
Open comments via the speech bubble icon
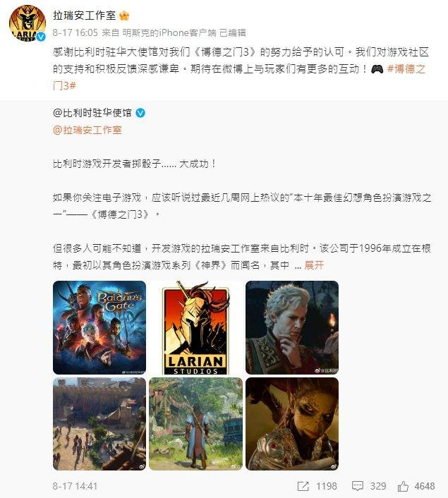(358, 486)
